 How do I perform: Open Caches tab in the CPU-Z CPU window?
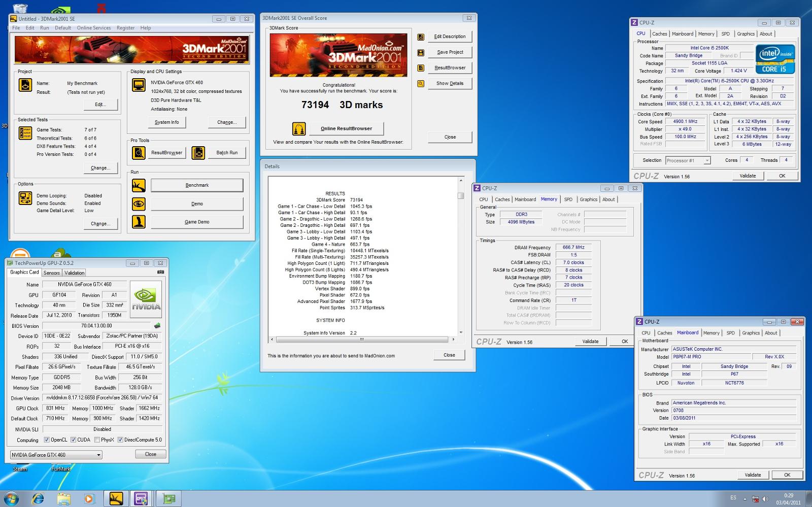coord(659,34)
